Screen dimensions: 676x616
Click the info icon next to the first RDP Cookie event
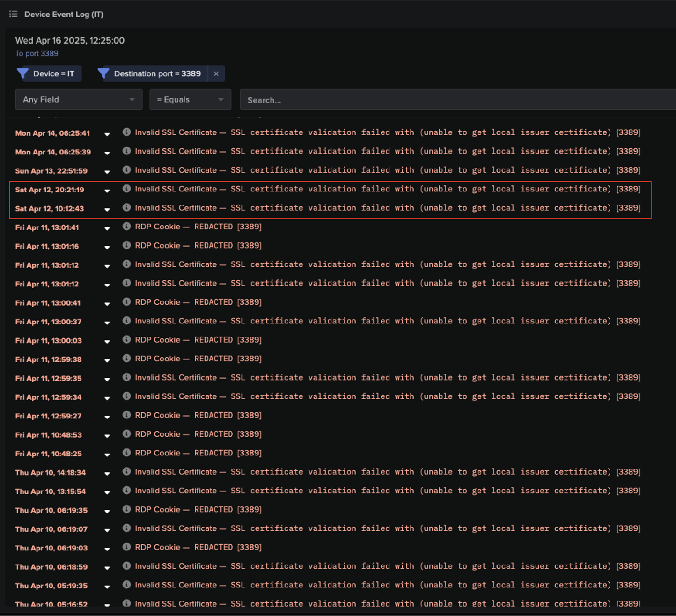click(x=126, y=227)
